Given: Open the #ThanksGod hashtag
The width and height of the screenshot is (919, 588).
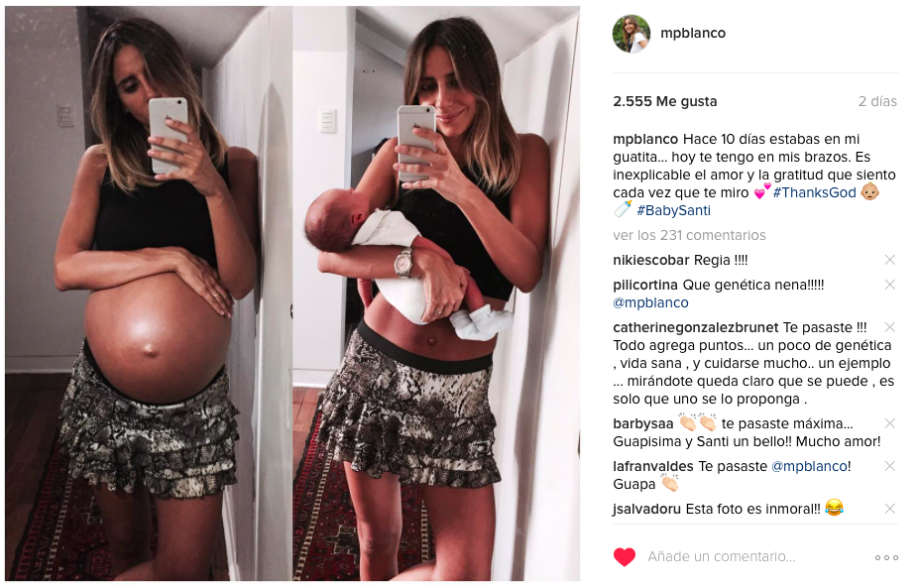Looking at the screenshot, I should click(x=814, y=192).
